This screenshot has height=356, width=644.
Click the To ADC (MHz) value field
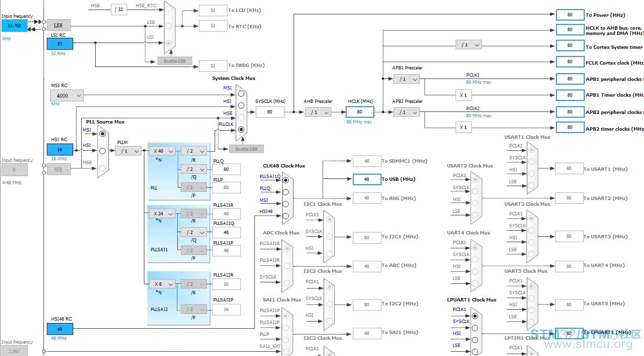pyautogui.click(x=367, y=266)
